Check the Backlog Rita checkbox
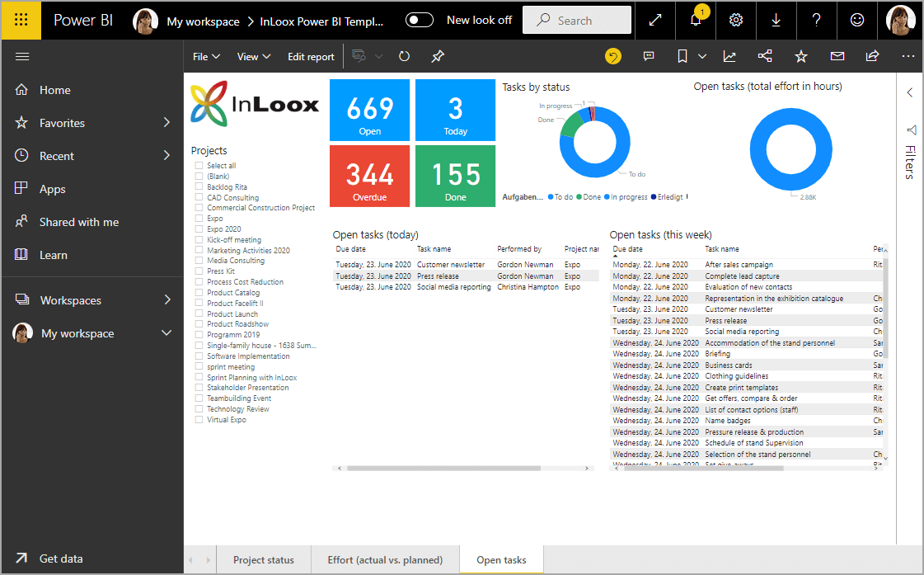The height and width of the screenshot is (575, 924). coord(199,187)
